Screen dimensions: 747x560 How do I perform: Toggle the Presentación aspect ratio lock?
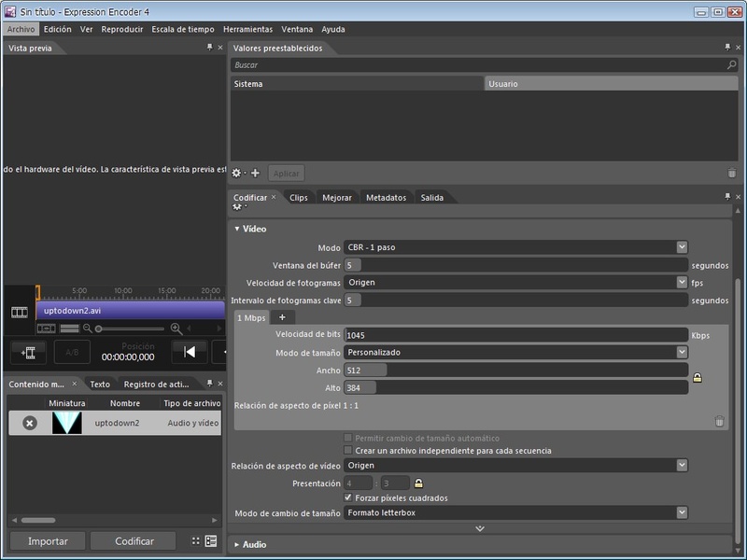pyautogui.click(x=418, y=483)
